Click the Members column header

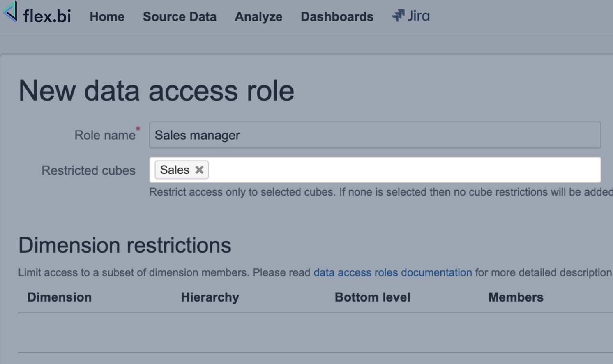click(x=516, y=297)
